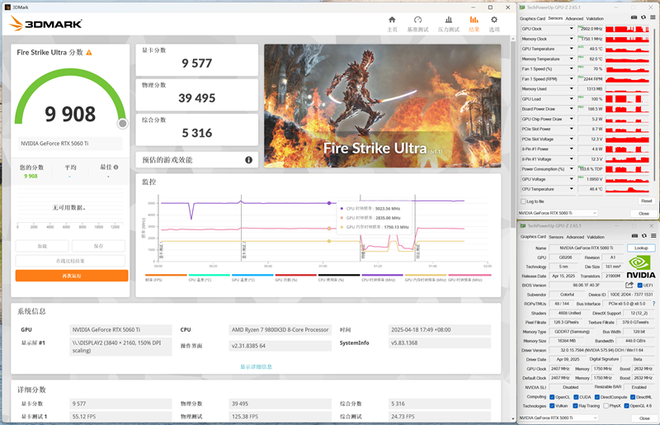660x425 pixels.
Task: Enable the Log to file checkbox
Action: 523,201
